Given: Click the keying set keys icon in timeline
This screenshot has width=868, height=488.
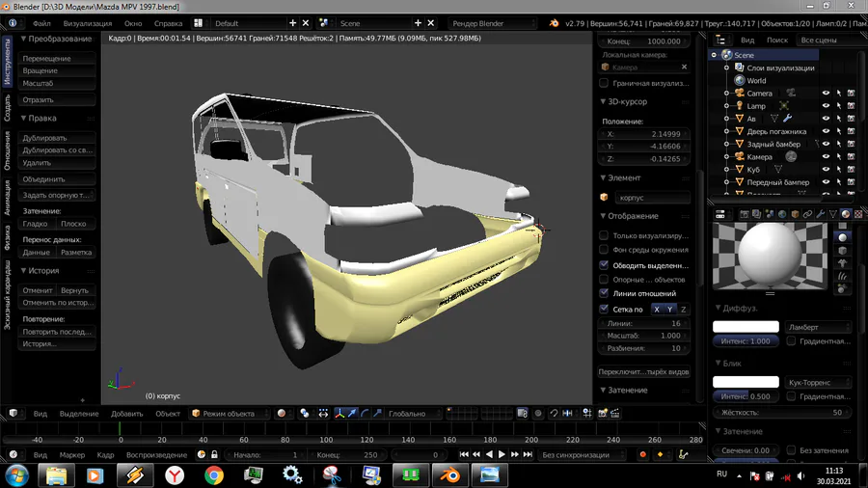Looking at the screenshot, I should pyautogui.click(x=684, y=455).
